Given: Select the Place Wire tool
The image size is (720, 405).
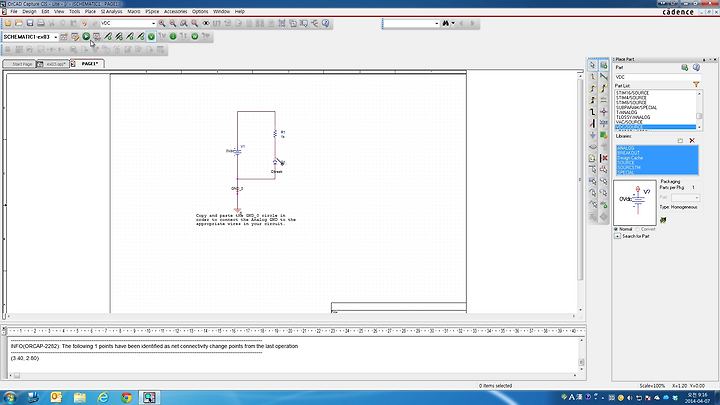Looking at the screenshot, I should coord(592,77).
